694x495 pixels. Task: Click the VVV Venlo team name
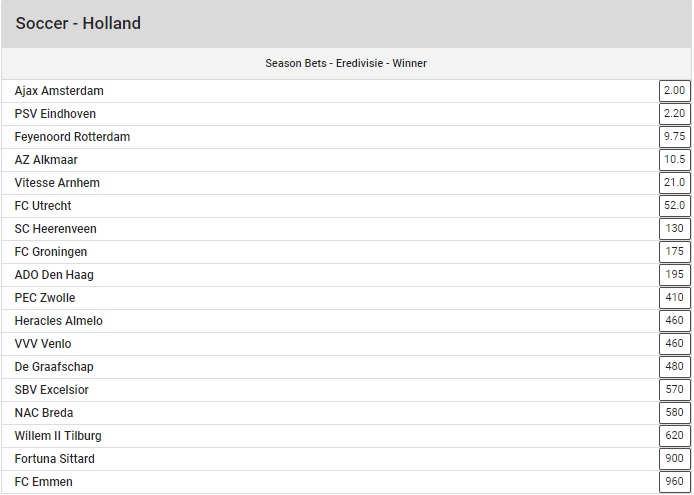pyautogui.click(x=43, y=344)
